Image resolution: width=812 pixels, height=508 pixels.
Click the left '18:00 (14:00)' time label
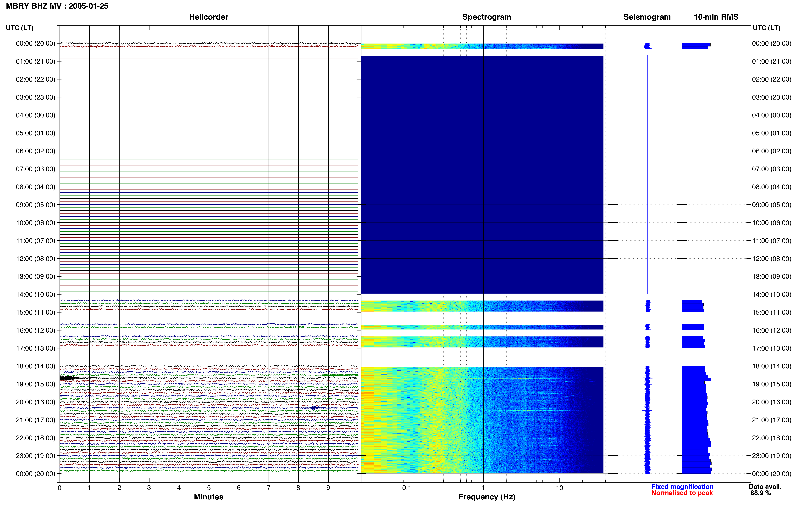point(36,366)
